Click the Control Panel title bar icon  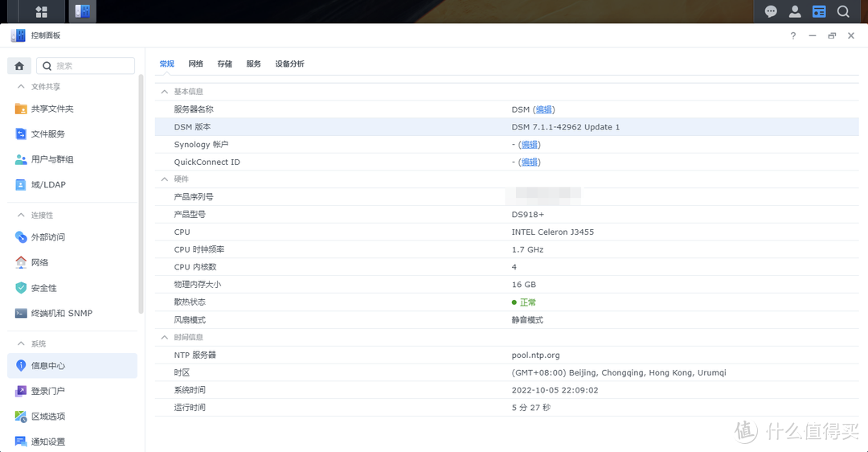[18, 35]
